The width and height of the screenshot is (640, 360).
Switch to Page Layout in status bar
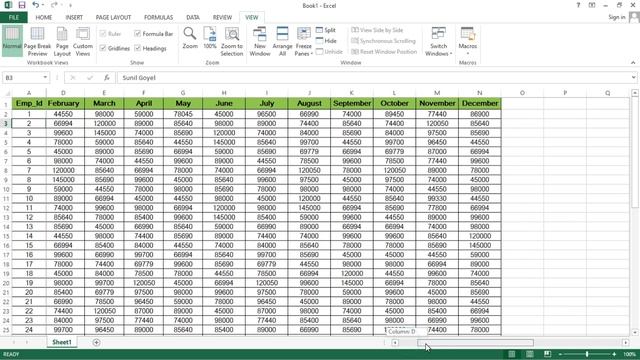coord(529,354)
